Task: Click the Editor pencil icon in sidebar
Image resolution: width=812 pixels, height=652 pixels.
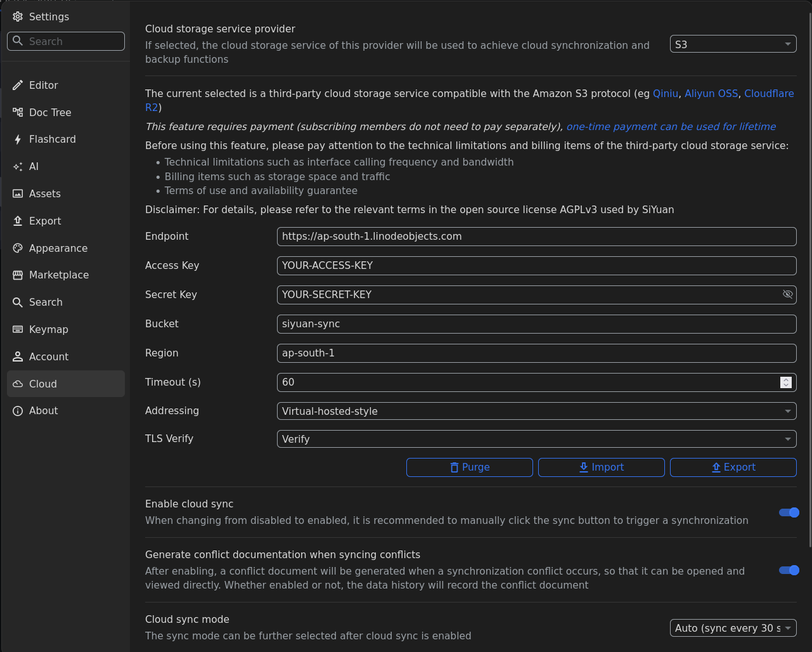Action: pos(18,85)
